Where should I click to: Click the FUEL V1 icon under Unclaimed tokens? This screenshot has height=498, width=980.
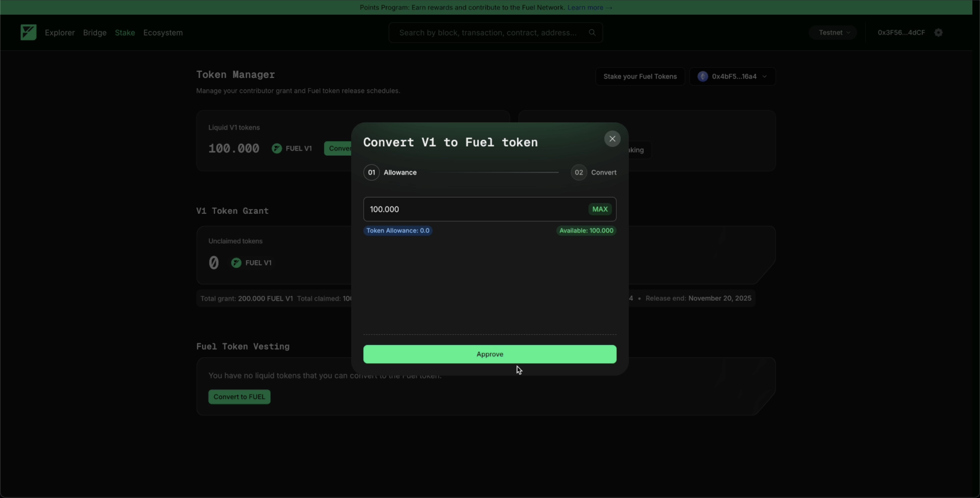pos(236,263)
